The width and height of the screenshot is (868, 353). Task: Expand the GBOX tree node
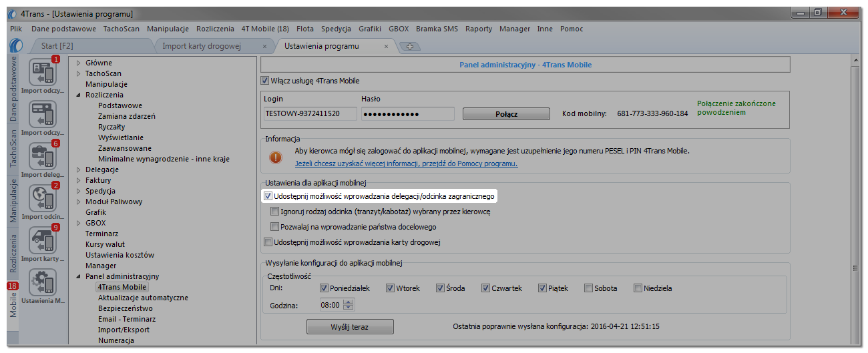click(x=79, y=223)
